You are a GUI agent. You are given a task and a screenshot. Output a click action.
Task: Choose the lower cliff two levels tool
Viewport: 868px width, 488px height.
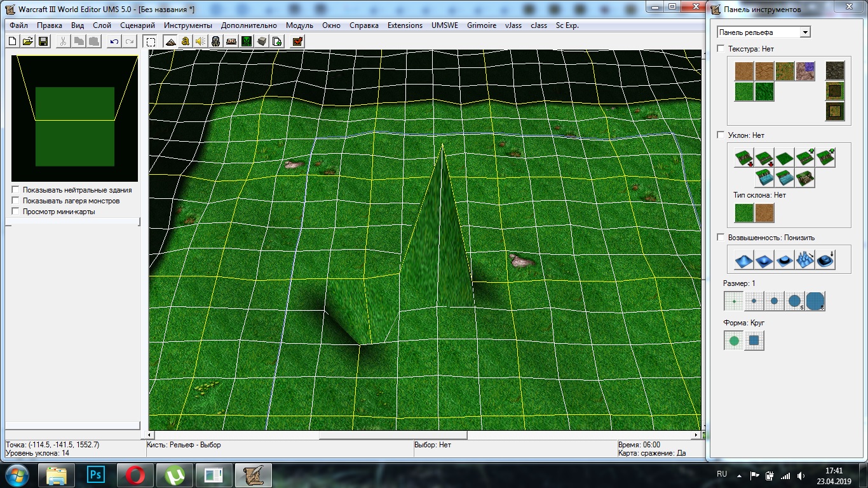click(x=744, y=158)
